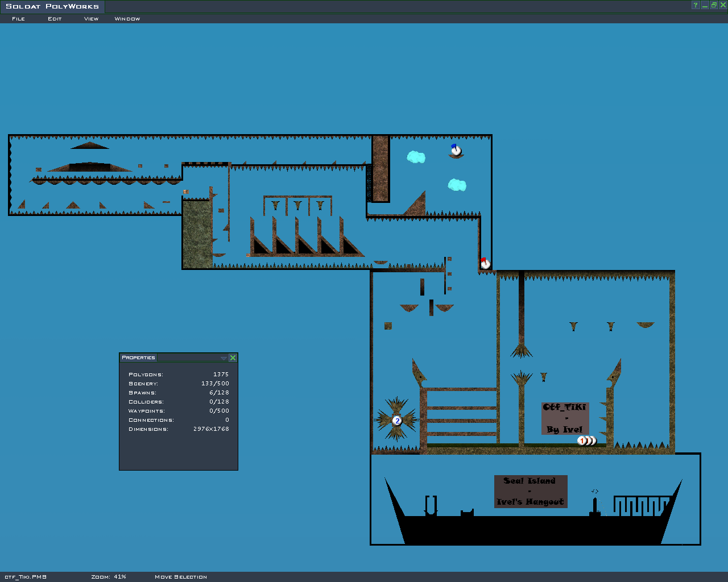Viewport: 728px width, 582px height.
Task: Click the ctf_Tiki.PMS filename in status bar
Action: (x=26, y=577)
